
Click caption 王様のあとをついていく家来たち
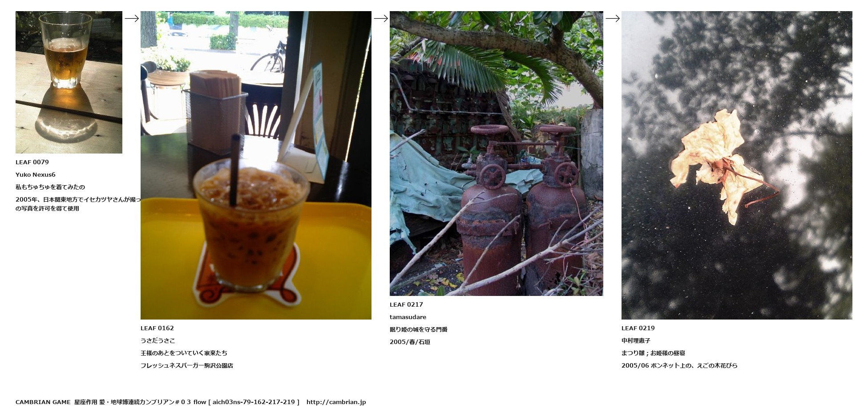tap(184, 353)
